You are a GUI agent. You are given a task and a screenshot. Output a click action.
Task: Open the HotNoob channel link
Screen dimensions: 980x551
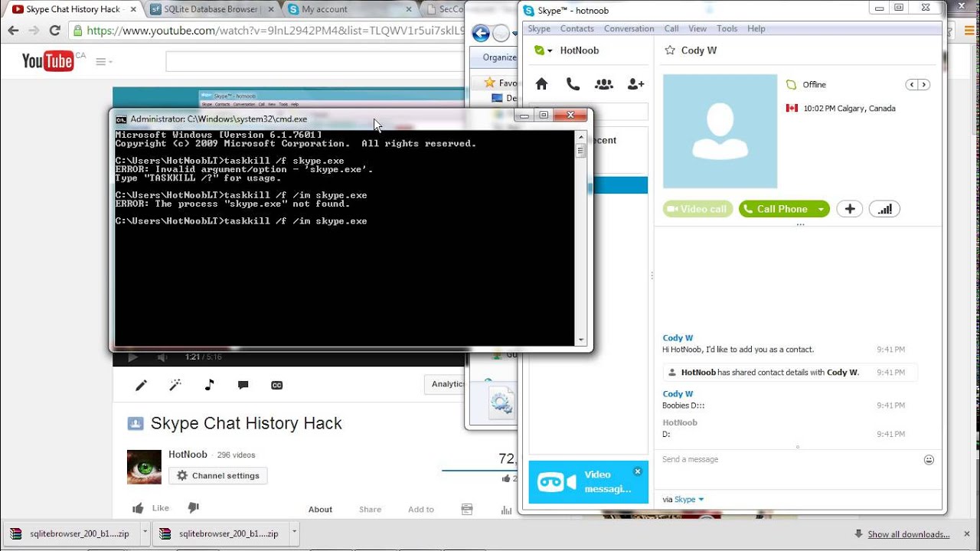(188, 455)
